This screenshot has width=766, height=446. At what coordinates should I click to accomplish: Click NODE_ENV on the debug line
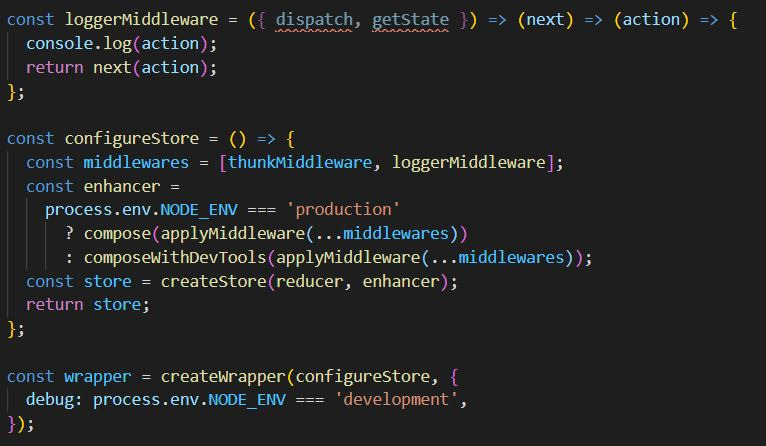pos(247,400)
